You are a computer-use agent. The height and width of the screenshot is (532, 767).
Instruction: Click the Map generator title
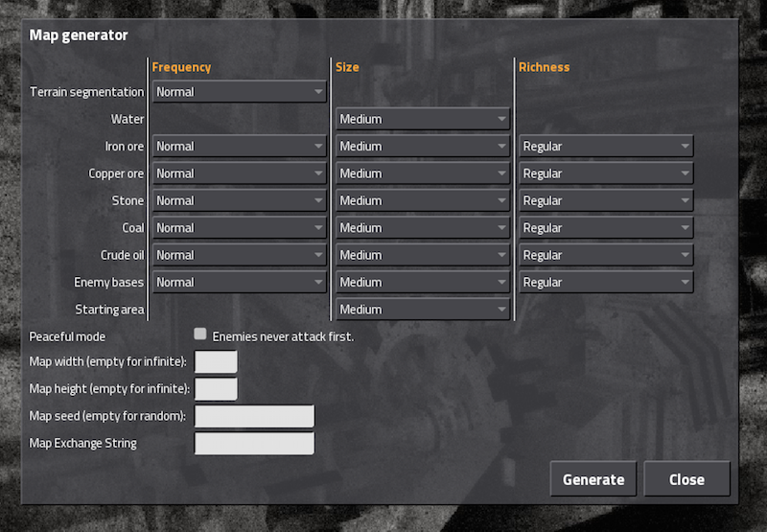pyautogui.click(x=79, y=35)
